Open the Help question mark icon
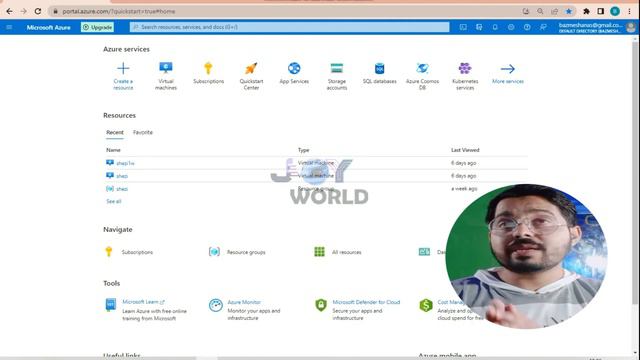 click(527, 27)
